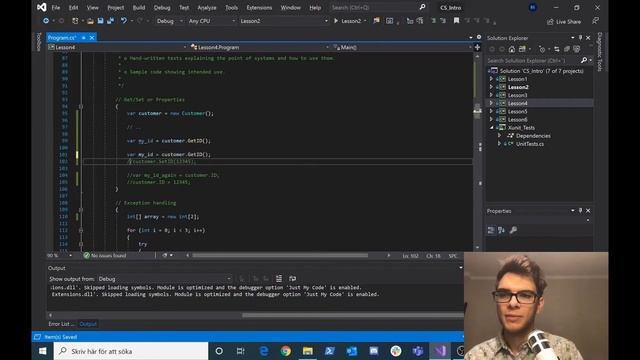
Task: Click the Undo arrow icon
Action: click(x=124, y=21)
